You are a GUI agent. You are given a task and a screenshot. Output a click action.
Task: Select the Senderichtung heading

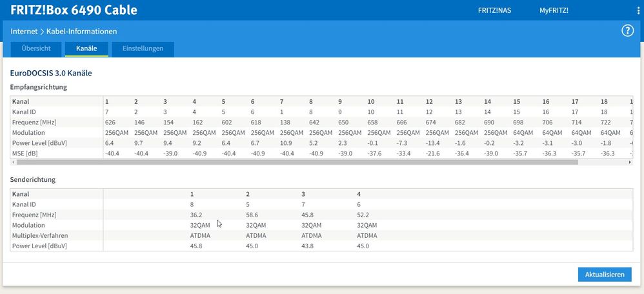pos(33,179)
